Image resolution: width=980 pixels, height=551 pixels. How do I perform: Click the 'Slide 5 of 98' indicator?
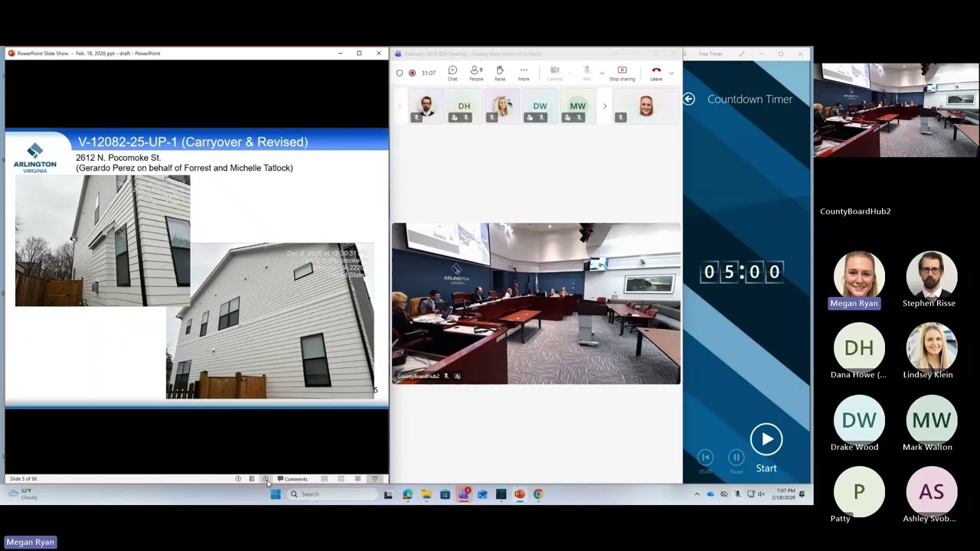click(x=23, y=479)
